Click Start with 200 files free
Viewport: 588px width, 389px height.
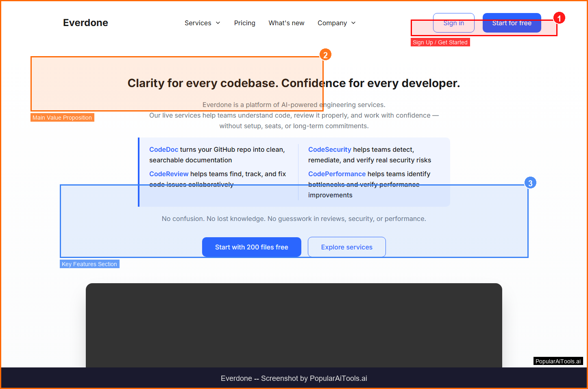[251, 247]
